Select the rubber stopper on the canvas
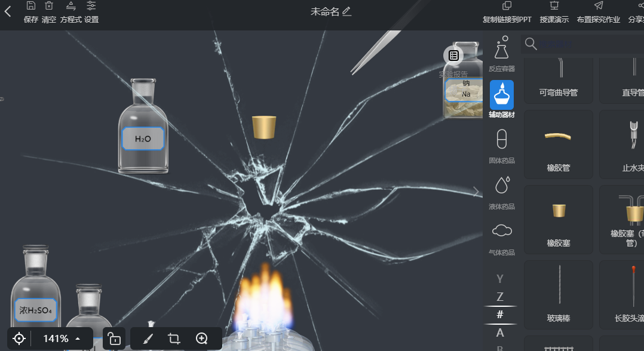The height and width of the screenshot is (351, 644). 263,127
